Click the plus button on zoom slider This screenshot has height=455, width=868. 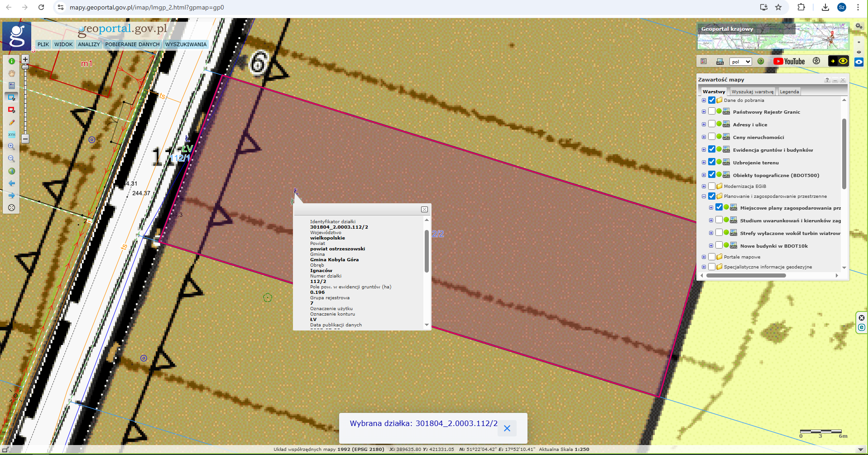point(25,59)
